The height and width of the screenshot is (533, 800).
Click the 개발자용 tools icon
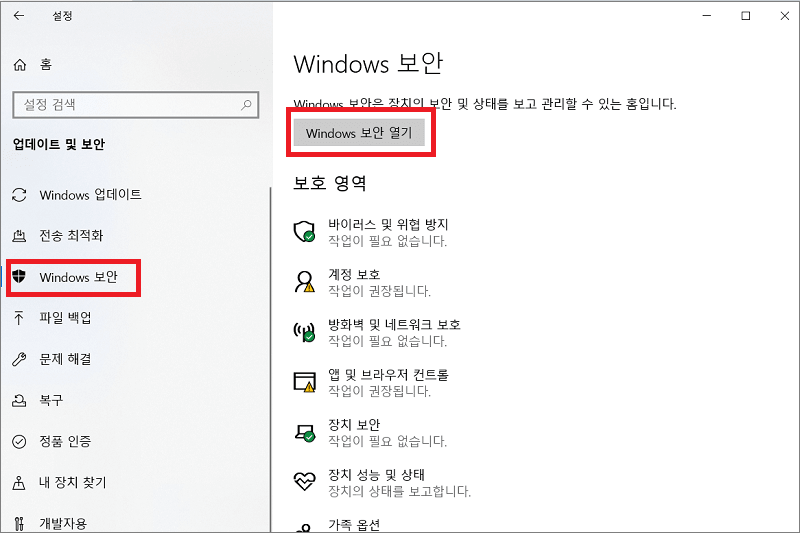pos(19,524)
